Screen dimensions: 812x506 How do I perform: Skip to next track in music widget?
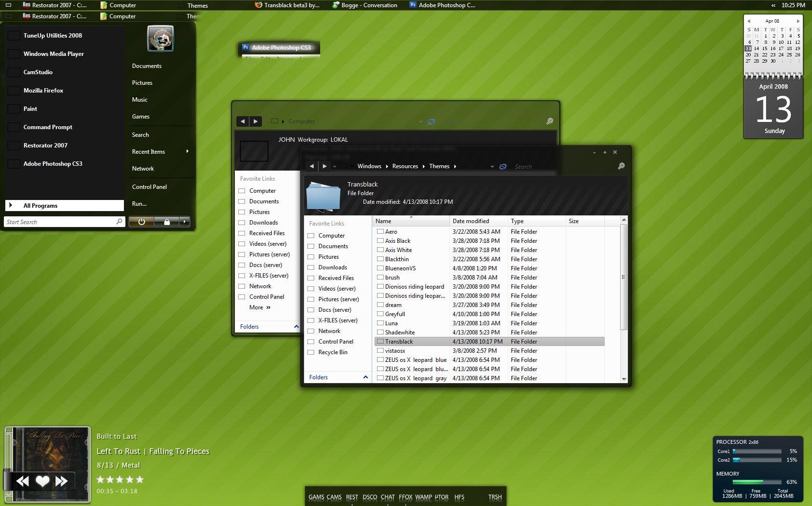[x=62, y=481]
